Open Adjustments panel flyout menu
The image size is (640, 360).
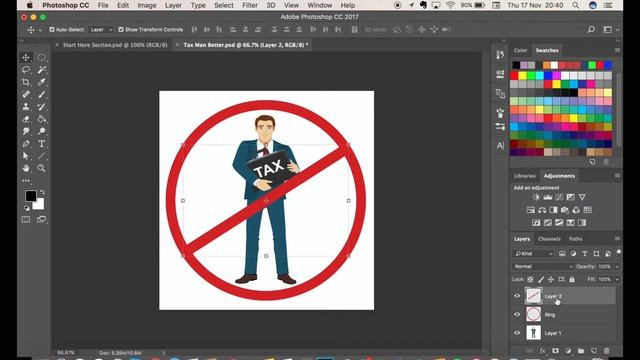tap(617, 176)
